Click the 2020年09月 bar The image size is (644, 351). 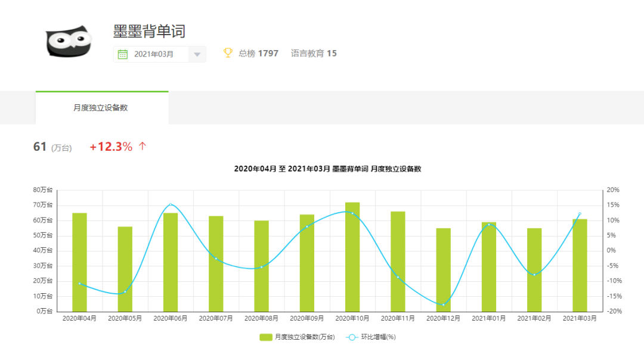tap(307, 263)
